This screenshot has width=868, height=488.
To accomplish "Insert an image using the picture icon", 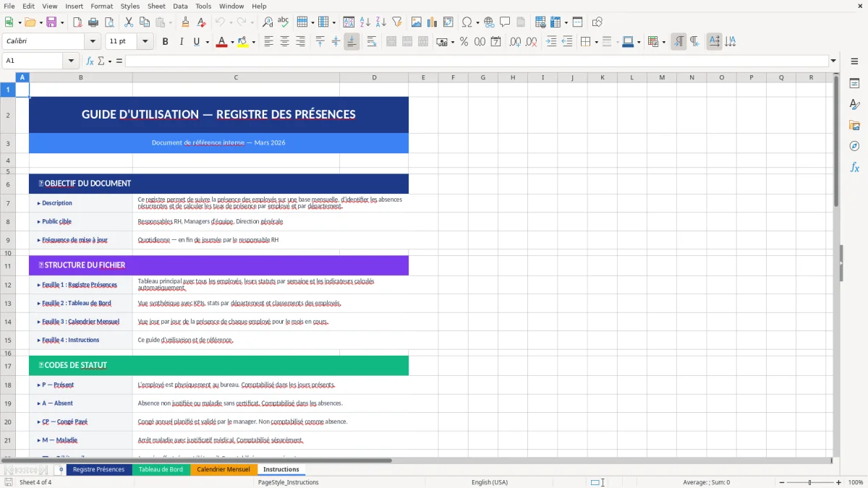I will [417, 22].
